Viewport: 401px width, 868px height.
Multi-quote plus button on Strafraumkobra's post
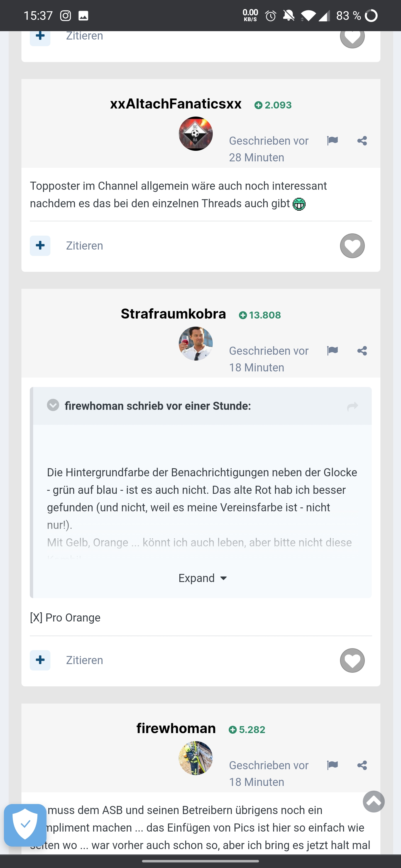40,660
